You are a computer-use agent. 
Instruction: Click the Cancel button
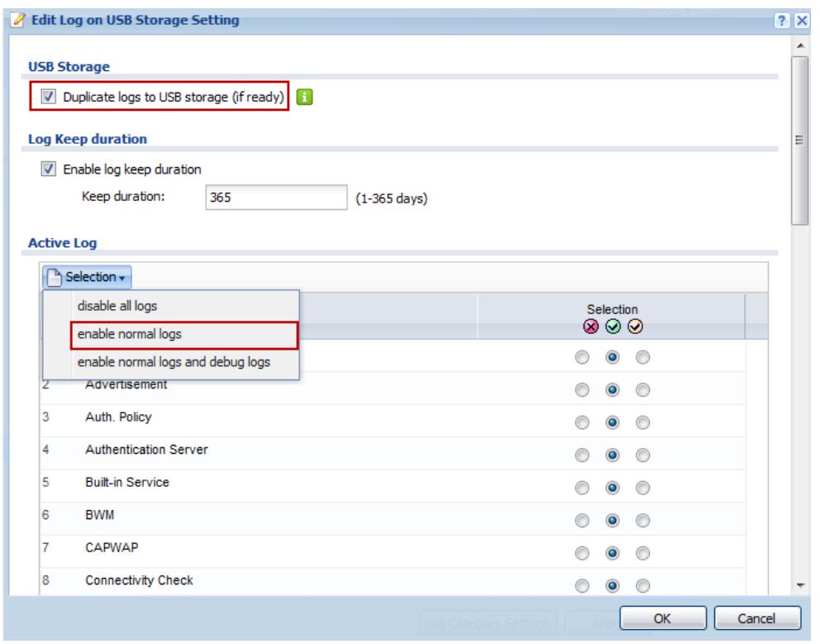point(756,618)
